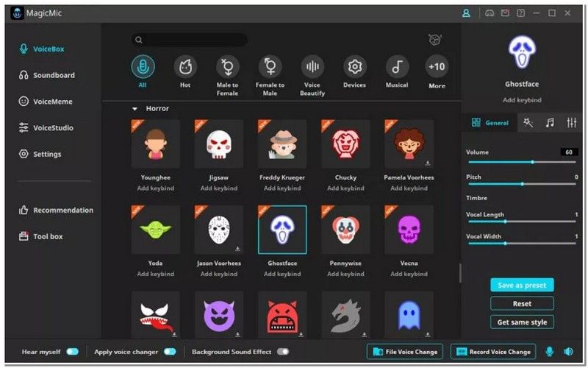Screen dimensions: 588x368
Task: Open Record Voice Change
Action: tap(493, 352)
